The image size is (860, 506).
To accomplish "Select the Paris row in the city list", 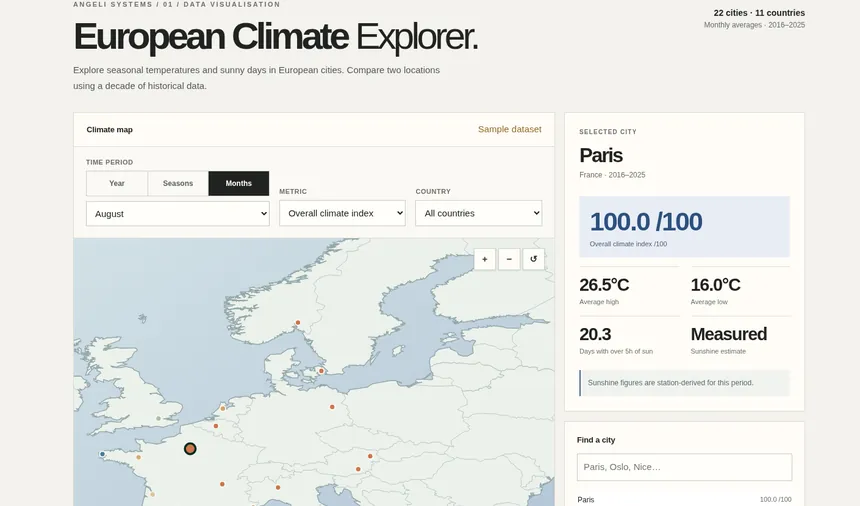I will click(684, 499).
